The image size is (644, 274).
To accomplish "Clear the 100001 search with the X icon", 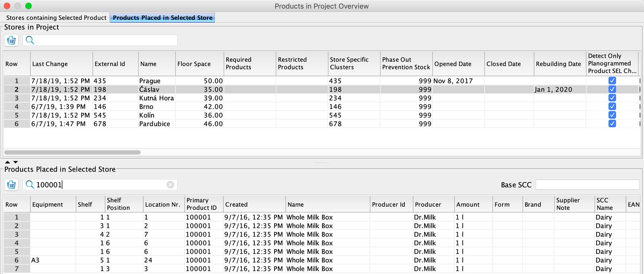I will pos(170,185).
